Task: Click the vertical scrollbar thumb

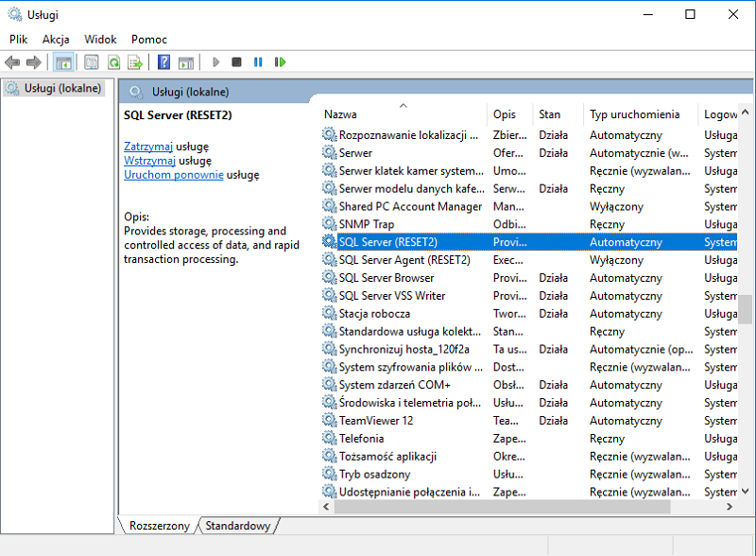Action: click(x=745, y=309)
